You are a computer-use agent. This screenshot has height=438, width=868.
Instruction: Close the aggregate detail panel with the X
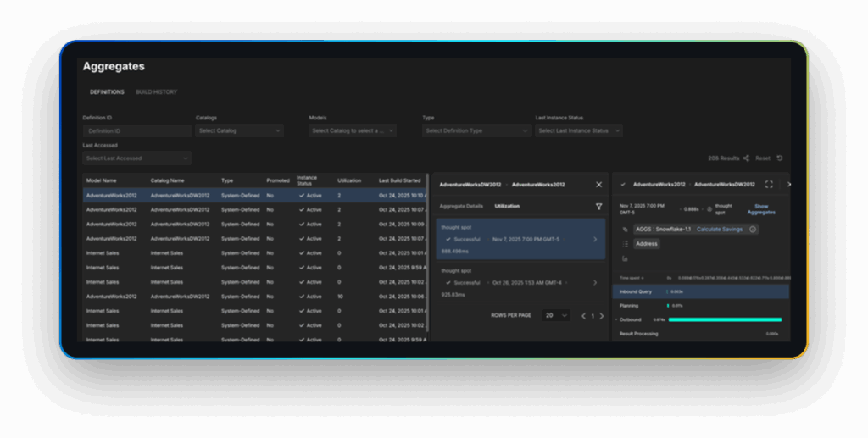coord(598,185)
